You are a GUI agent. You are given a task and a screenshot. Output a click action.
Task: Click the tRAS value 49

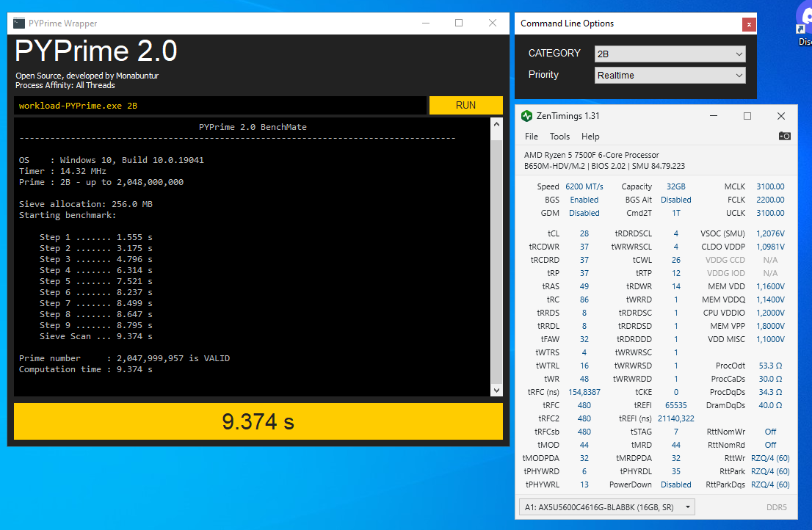click(x=584, y=286)
